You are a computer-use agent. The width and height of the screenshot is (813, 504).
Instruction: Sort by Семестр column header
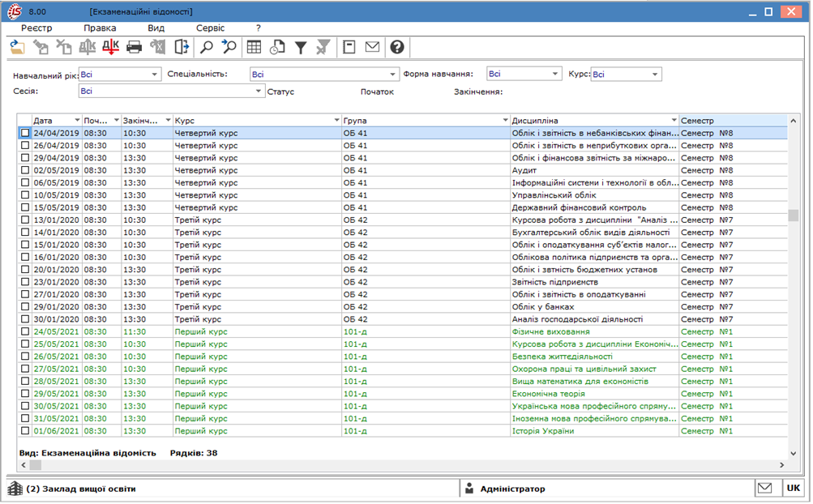pos(733,120)
